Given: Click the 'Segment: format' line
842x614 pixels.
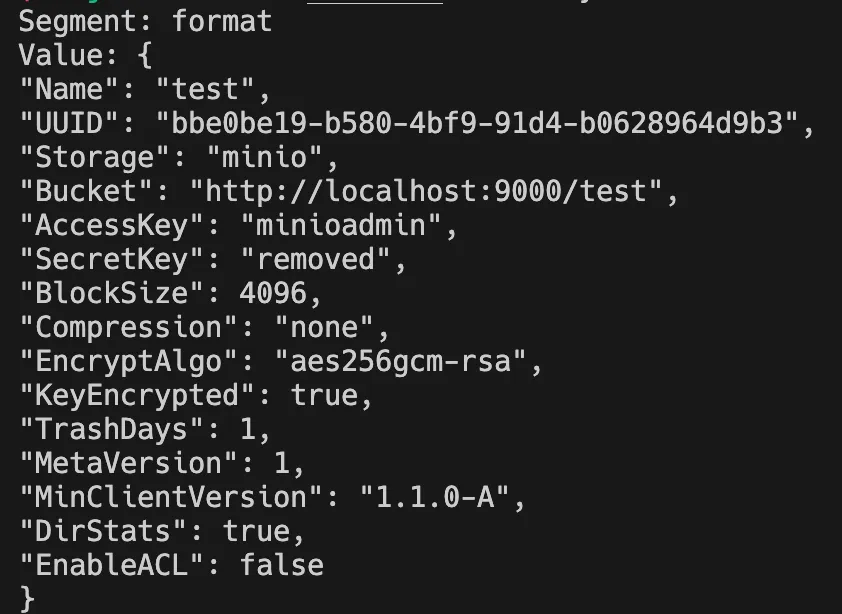Looking at the screenshot, I should pyautogui.click(x=145, y=22).
